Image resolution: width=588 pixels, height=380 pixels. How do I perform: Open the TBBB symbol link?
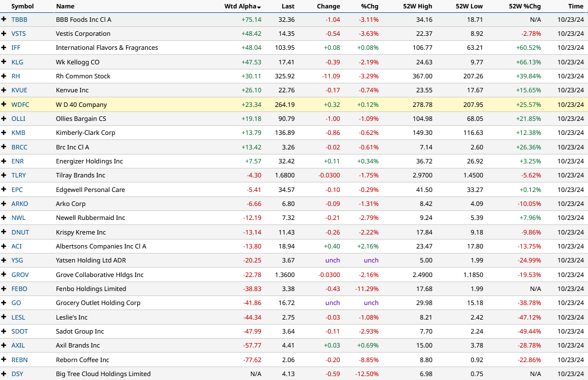coord(19,20)
